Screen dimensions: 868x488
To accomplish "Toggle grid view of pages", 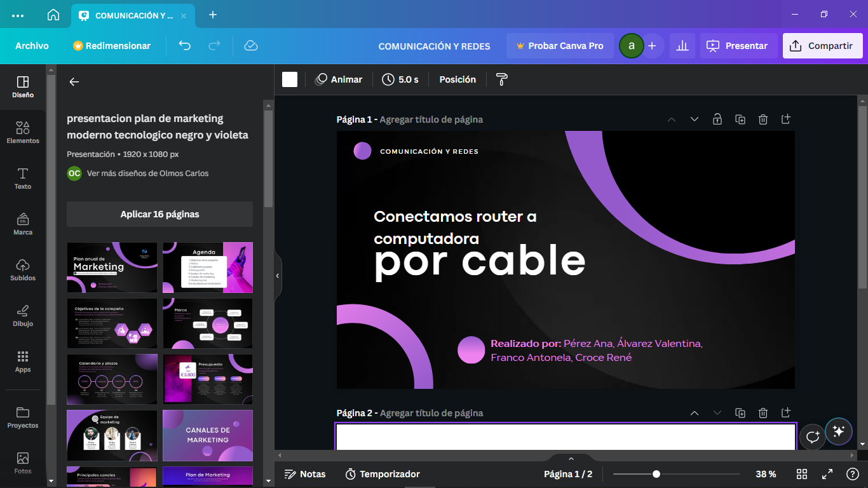I will [802, 474].
